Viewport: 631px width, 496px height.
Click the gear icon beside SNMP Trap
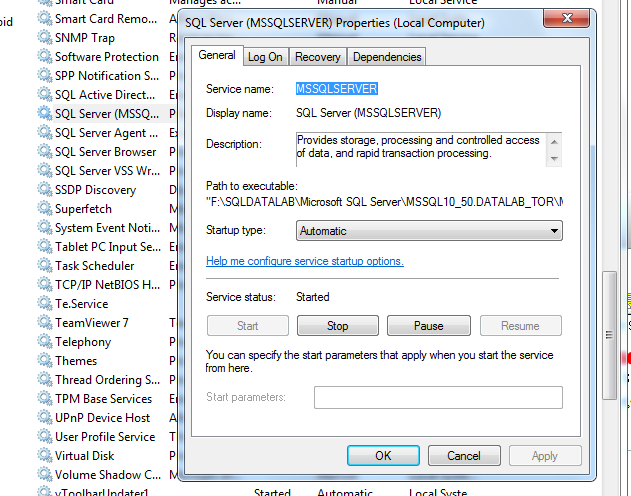tap(45, 38)
